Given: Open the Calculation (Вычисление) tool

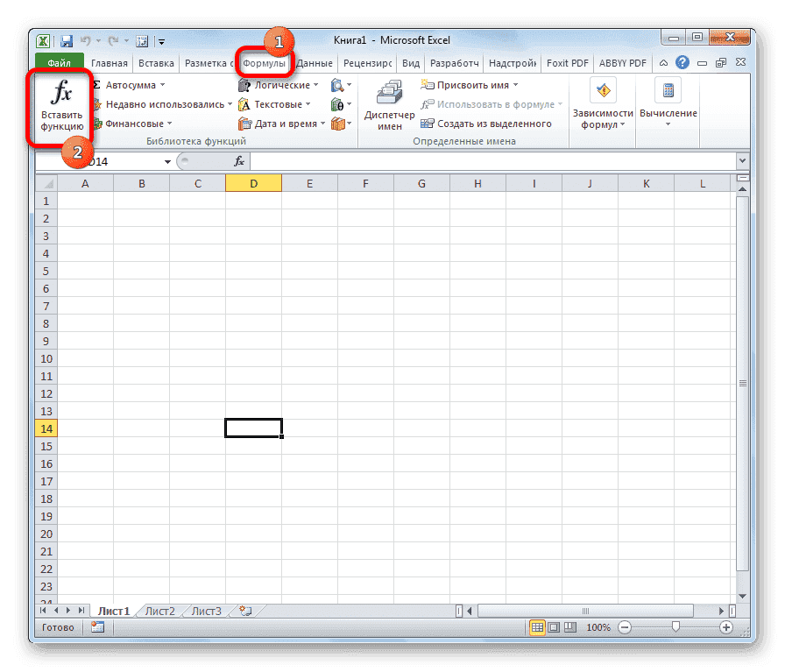Looking at the screenshot, I should [x=667, y=105].
